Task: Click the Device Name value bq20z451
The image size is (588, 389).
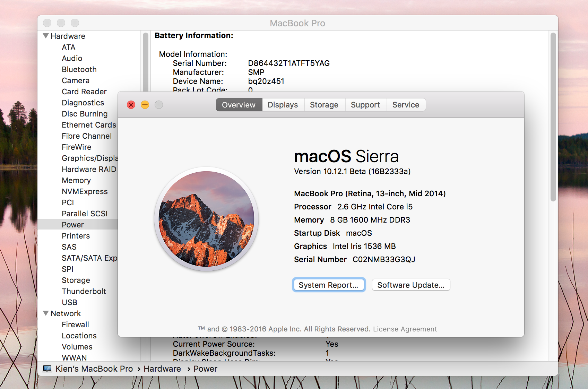Action: point(266,81)
